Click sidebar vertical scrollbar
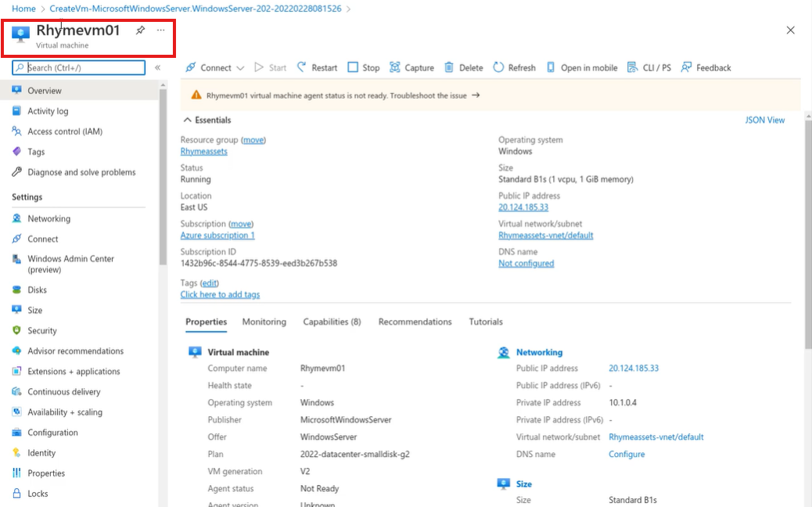The image size is (812, 507). (x=163, y=176)
